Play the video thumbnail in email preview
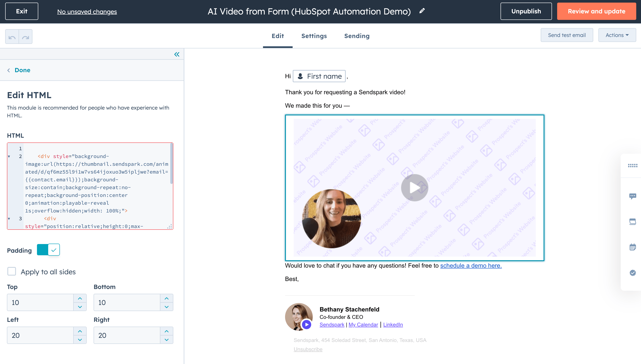This screenshot has width=641, height=364. click(415, 188)
